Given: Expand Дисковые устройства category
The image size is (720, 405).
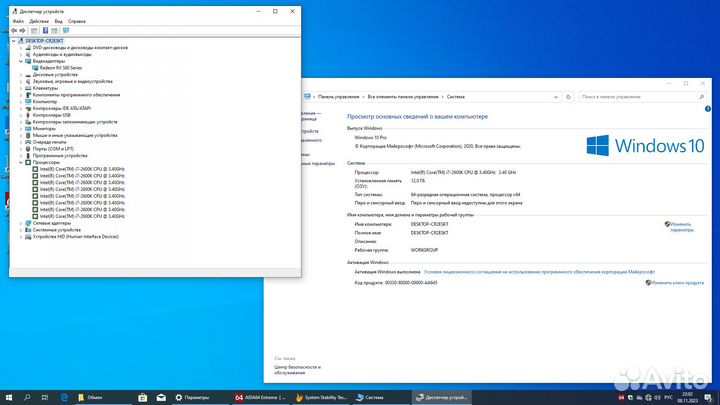Looking at the screenshot, I should tap(21, 74).
